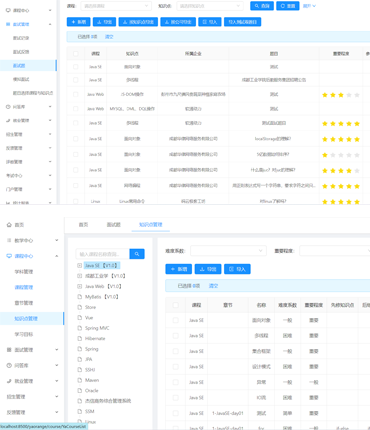Open the 课程 select dropdown in search bar

[x=116, y=6]
